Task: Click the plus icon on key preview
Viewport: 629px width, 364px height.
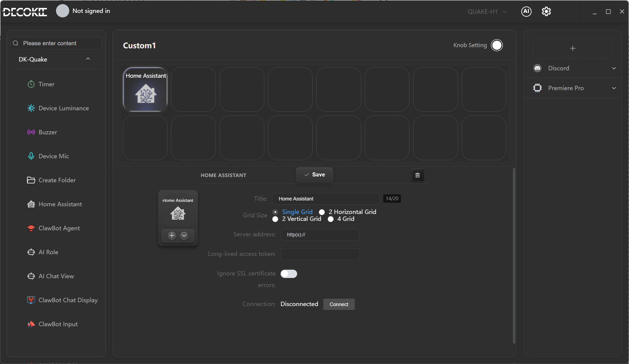Action: point(172,235)
